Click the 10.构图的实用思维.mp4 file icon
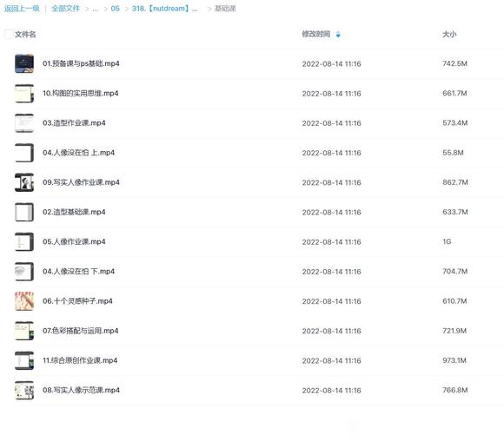The image size is (504, 441). (24, 93)
